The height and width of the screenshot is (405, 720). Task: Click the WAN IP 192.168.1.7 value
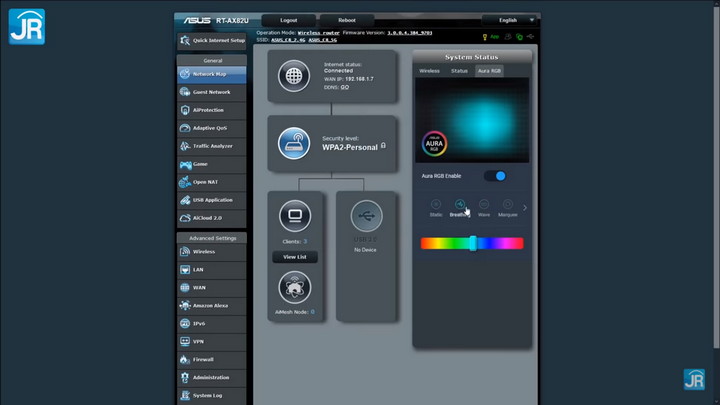359,79
